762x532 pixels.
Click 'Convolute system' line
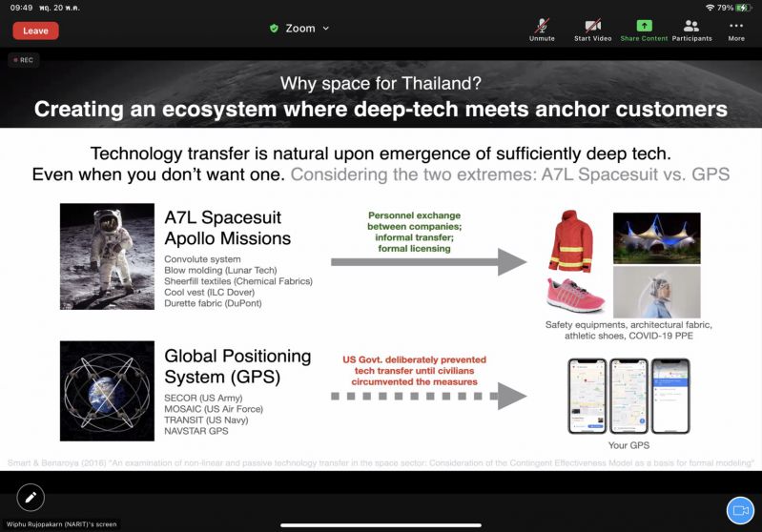point(202,259)
